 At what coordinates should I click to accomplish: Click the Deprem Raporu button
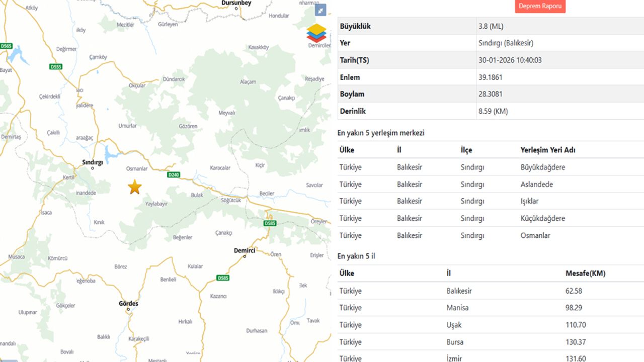click(x=540, y=6)
